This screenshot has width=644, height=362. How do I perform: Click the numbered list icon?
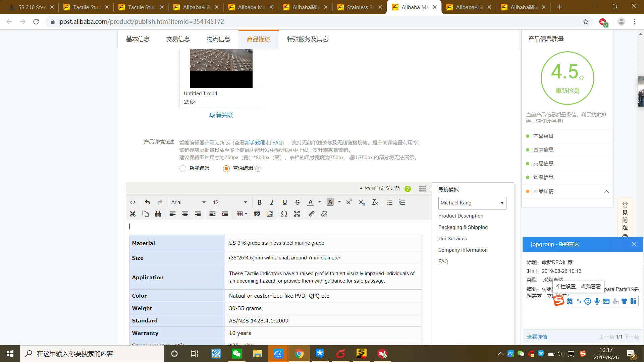coord(402,202)
